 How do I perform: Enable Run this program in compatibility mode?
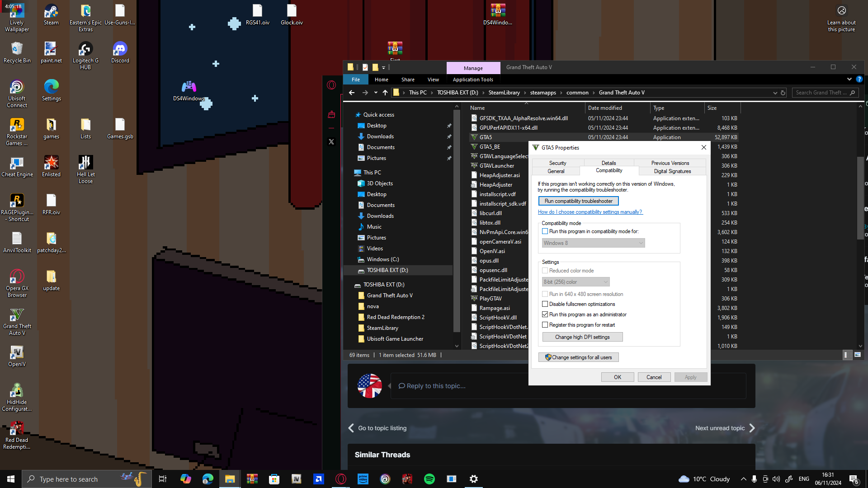[x=545, y=231]
